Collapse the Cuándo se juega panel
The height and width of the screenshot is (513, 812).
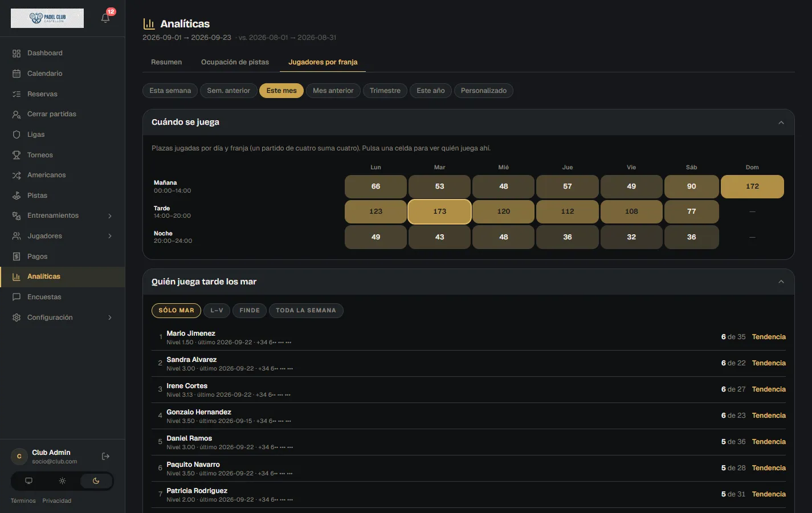point(781,123)
